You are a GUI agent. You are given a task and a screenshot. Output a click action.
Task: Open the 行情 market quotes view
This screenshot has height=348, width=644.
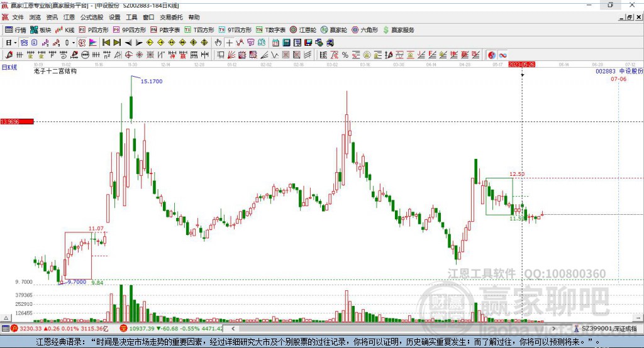click(15, 30)
